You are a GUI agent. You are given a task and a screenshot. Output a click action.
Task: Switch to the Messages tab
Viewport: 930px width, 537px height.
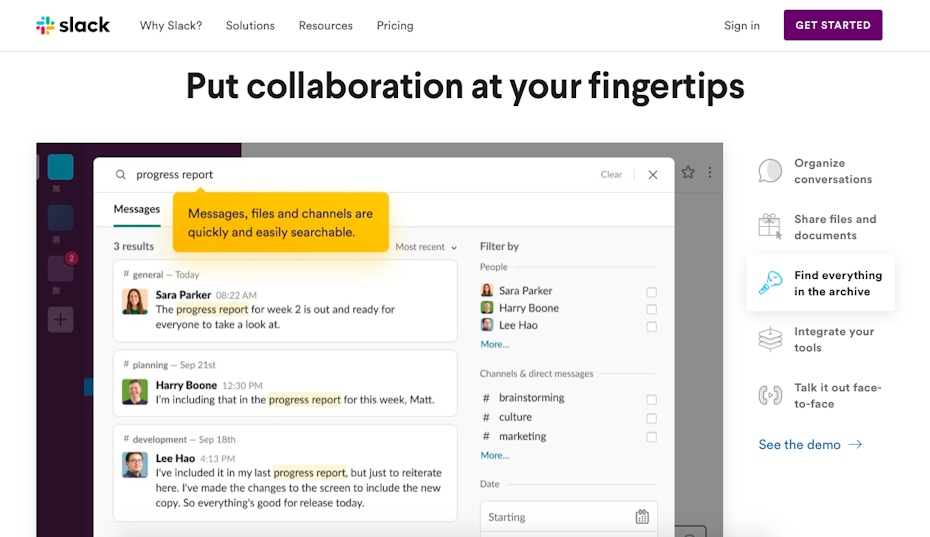click(137, 210)
